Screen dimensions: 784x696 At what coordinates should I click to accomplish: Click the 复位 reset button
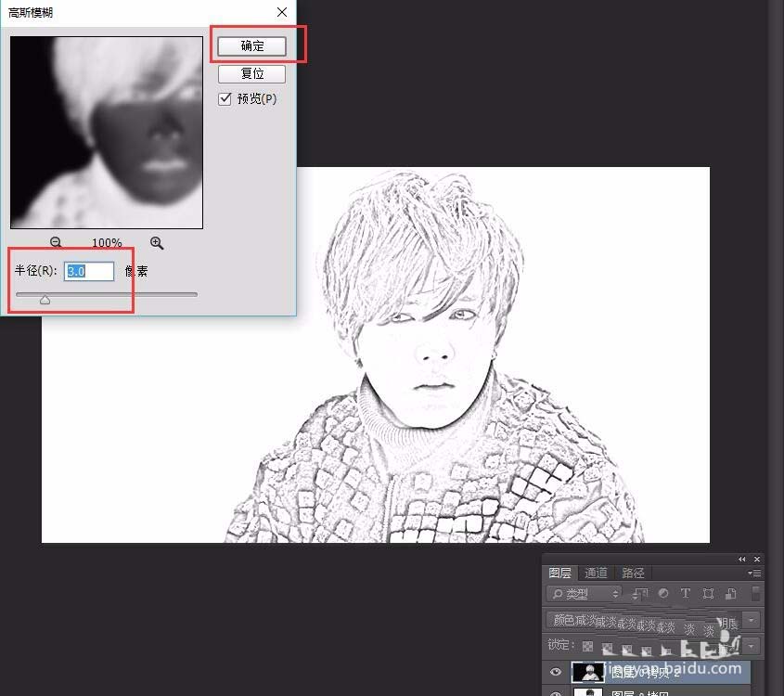point(251,73)
